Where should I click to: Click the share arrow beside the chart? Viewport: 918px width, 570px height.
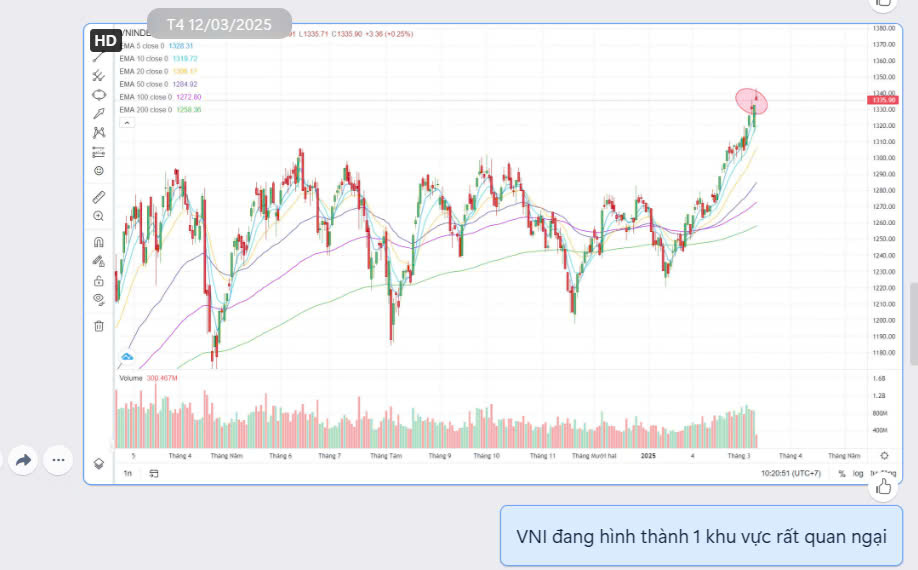point(24,460)
